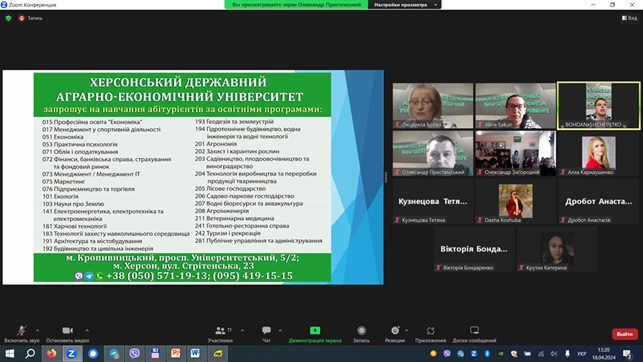Open PowerPoint from the Windows taskbar
The image size is (643, 362).
pyautogui.click(x=176, y=353)
